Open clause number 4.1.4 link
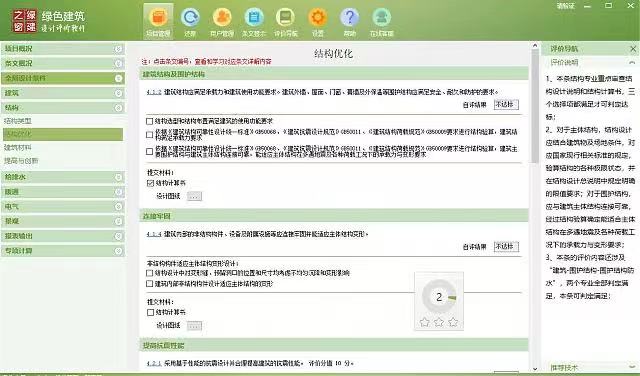Viewport: 640px width, 376px height. (154, 234)
